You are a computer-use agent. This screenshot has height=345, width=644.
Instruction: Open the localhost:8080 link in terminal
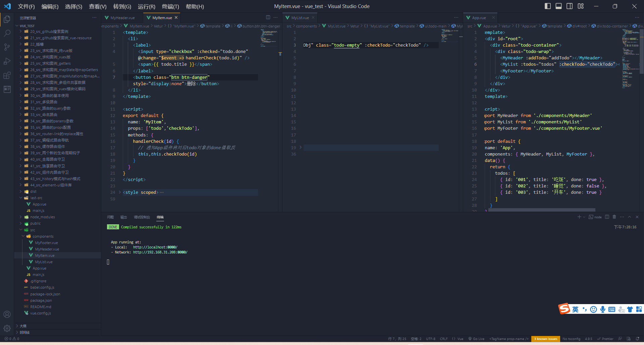tap(155, 247)
